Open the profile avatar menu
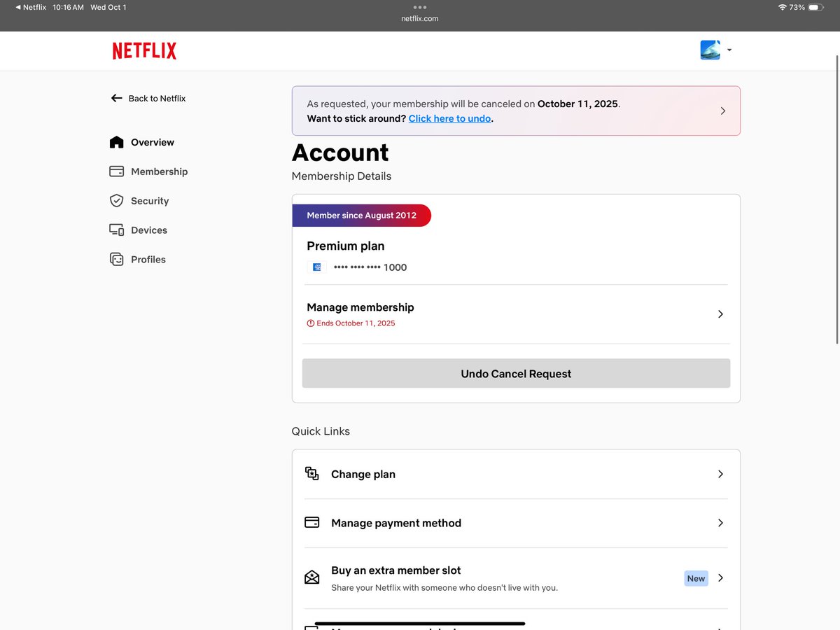The width and height of the screenshot is (840, 630). [710, 50]
